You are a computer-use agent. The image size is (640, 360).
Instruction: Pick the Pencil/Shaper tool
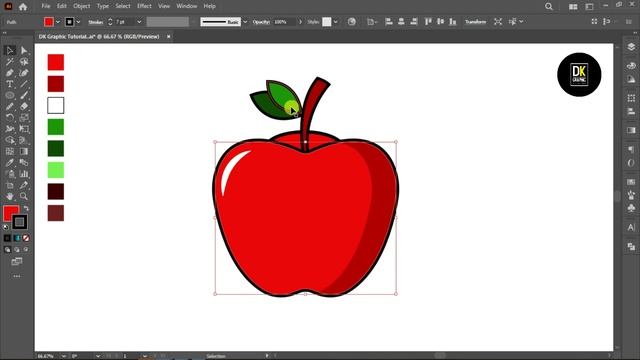[x=10, y=107]
